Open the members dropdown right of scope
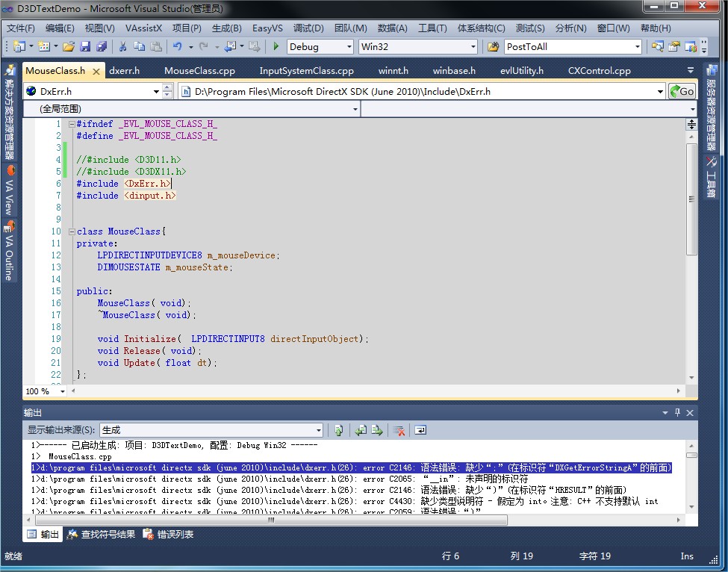The width and height of the screenshot is (728, 572). coord(692,109)
